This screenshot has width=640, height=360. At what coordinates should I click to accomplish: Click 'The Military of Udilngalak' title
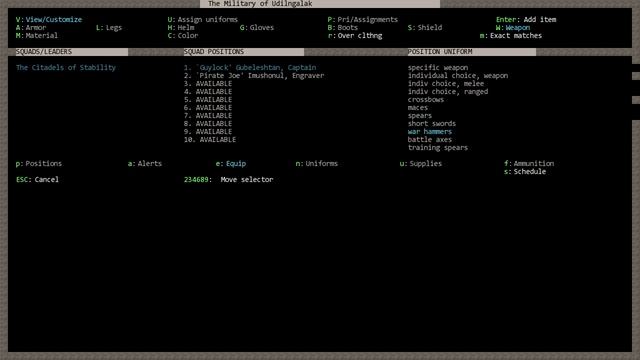click(260, 4)
